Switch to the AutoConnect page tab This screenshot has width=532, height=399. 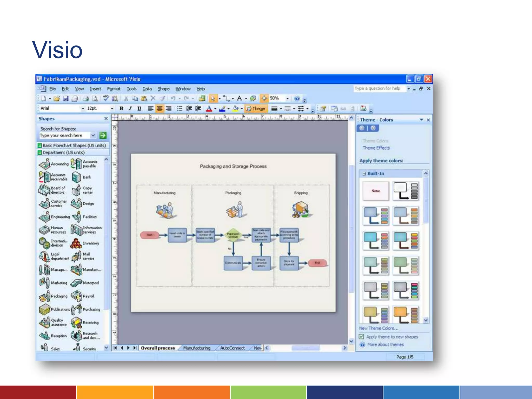pyautogui.click(x=232, y=348)
